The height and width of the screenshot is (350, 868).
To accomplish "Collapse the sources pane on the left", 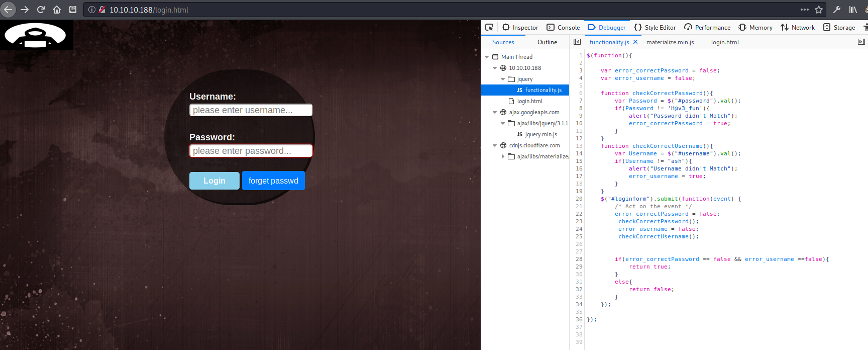I will click(577, 42).
